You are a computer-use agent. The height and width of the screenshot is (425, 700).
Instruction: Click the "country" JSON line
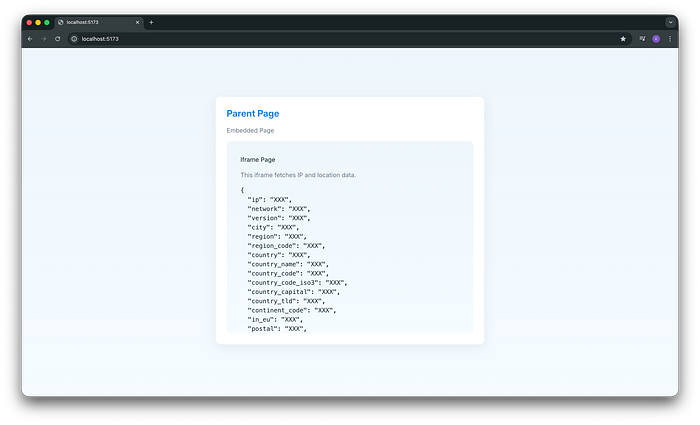click(x=279, y=255)
